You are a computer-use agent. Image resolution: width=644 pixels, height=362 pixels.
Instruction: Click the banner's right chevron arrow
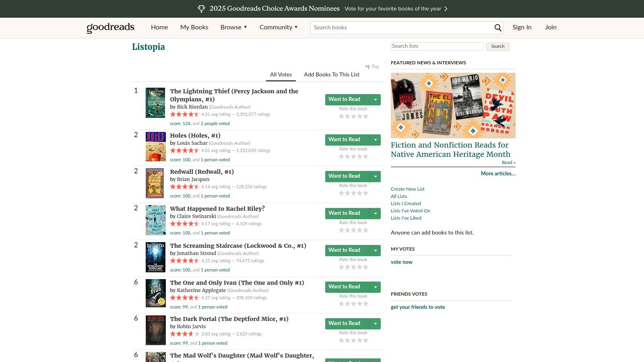coord(446,9)
